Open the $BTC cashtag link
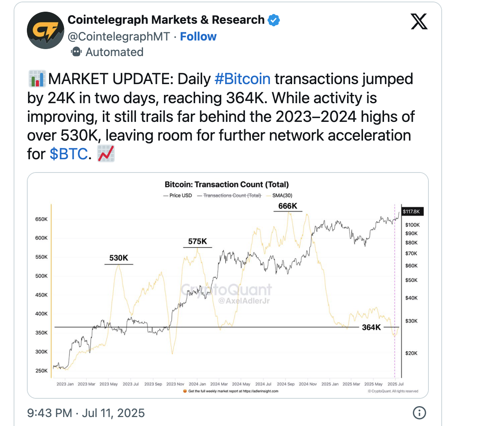The height and width of the screenshot is (426, 504). [69, 154]
